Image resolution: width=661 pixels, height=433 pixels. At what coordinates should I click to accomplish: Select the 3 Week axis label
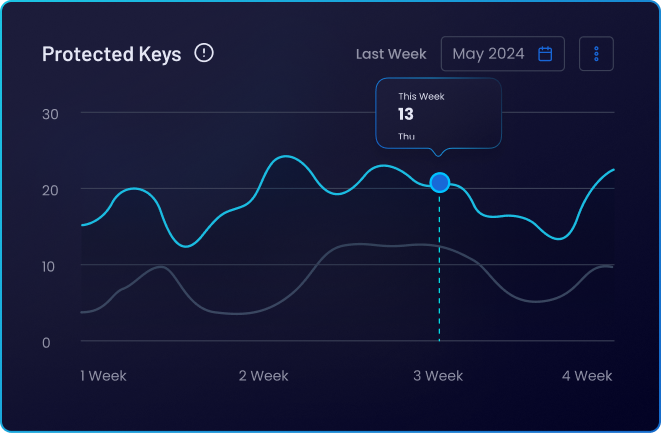click(x=438, y=376)
